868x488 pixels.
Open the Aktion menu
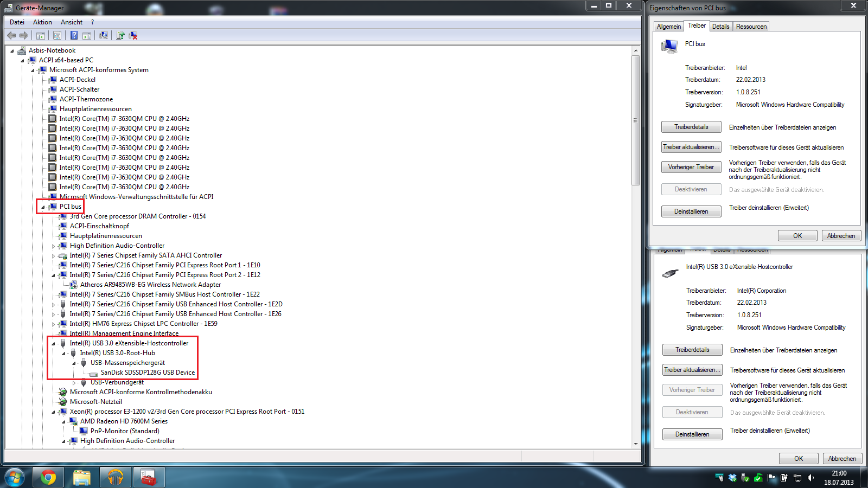[x=42, y=22]
